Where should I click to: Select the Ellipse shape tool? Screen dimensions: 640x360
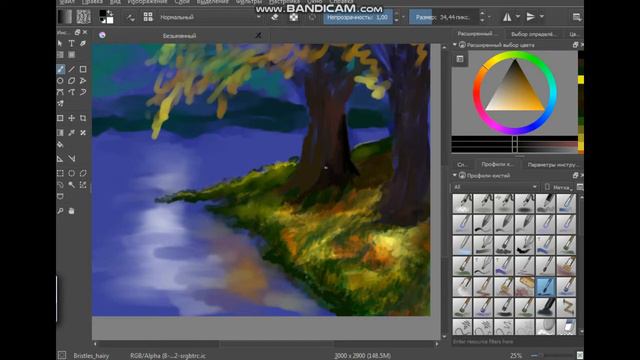tap(60, 81)
